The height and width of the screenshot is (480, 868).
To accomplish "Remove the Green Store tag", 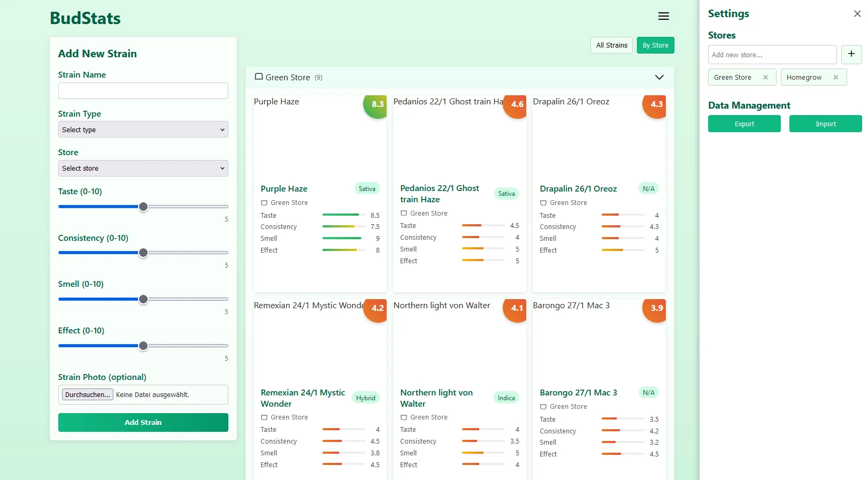I will 765,78.
